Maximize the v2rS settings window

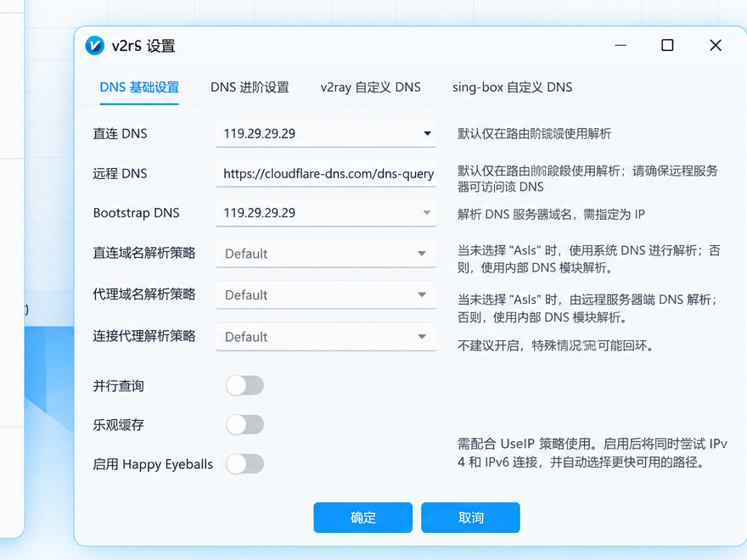[667, 45]
